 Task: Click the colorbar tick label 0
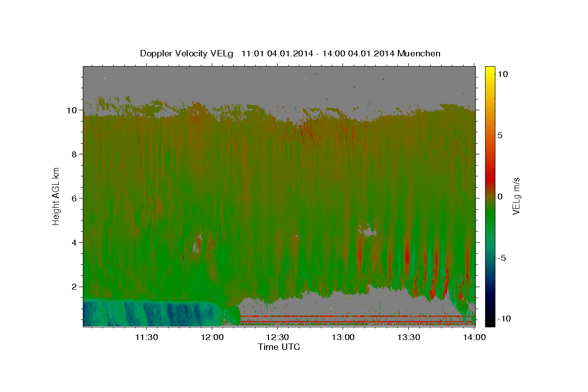[499, 196]
